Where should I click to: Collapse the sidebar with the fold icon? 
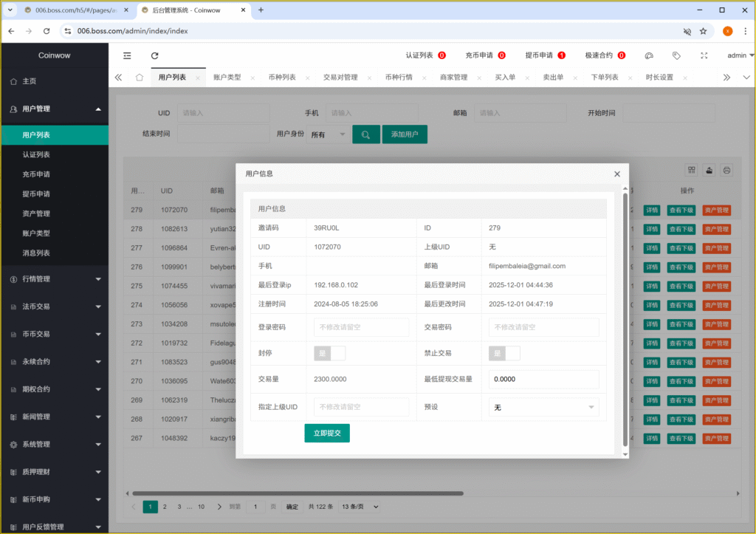click(127, 55)
